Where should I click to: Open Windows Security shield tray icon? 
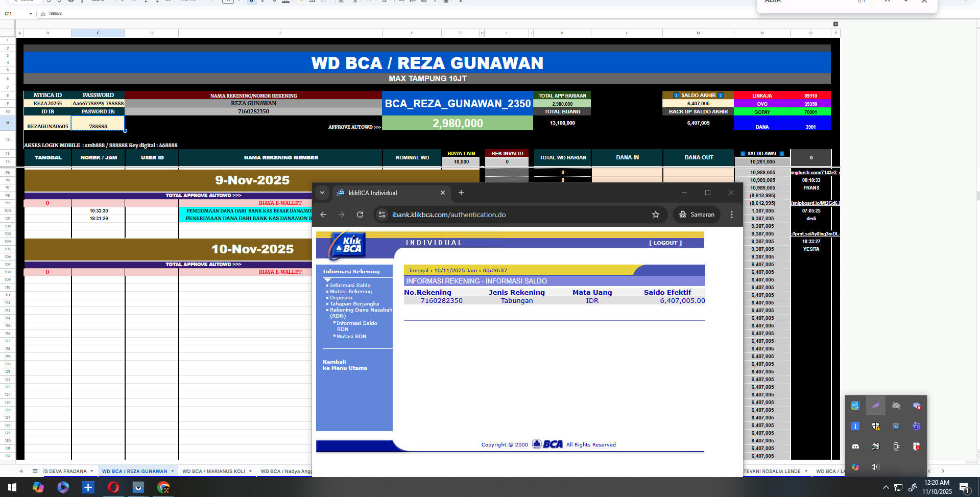coord(876,426)
